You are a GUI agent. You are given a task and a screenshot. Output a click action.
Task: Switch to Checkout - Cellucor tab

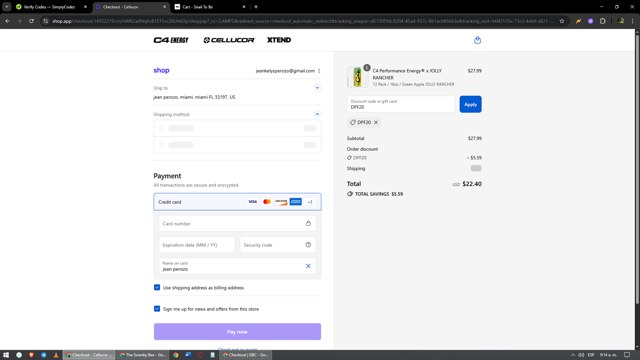[131, 7]
